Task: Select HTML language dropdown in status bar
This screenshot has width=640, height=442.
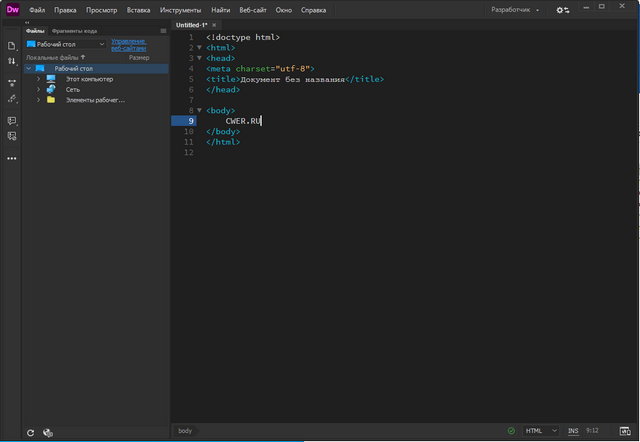Action: point(539,431)
